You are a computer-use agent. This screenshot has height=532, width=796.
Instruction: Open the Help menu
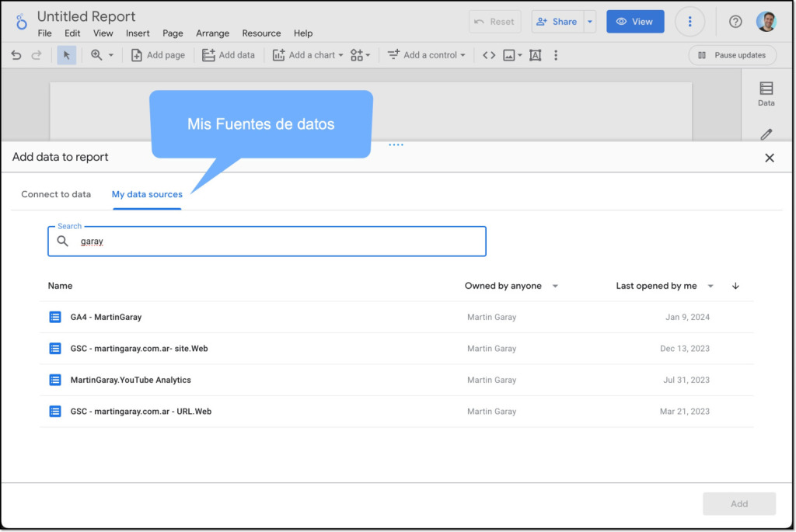pyautogui.click(x=303, y=33)
